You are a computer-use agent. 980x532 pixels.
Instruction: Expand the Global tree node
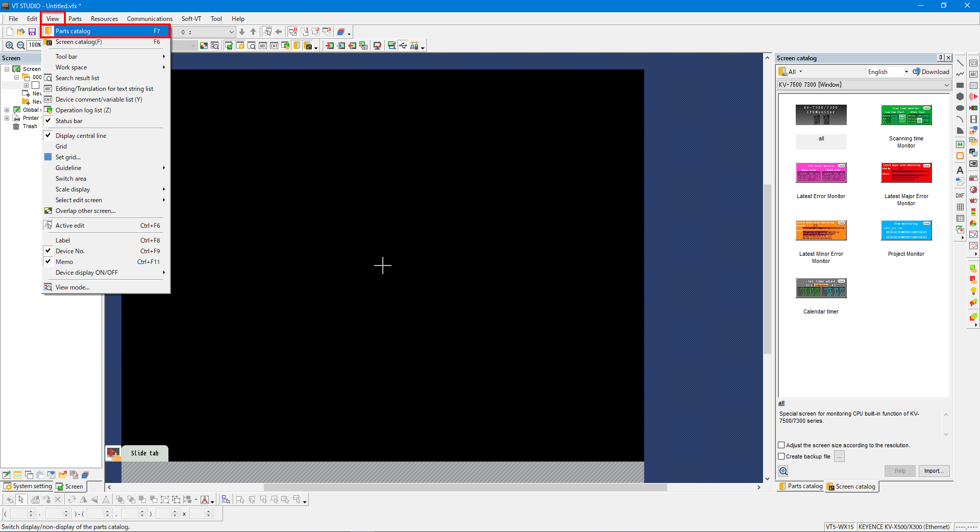[x=7, y=110]
